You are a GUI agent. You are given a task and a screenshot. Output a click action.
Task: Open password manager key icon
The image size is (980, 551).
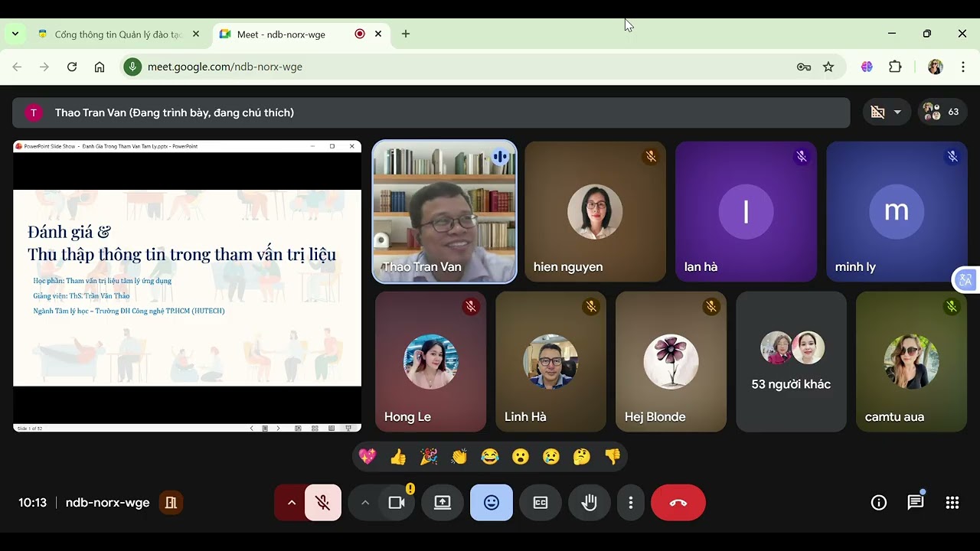[804, 67]
